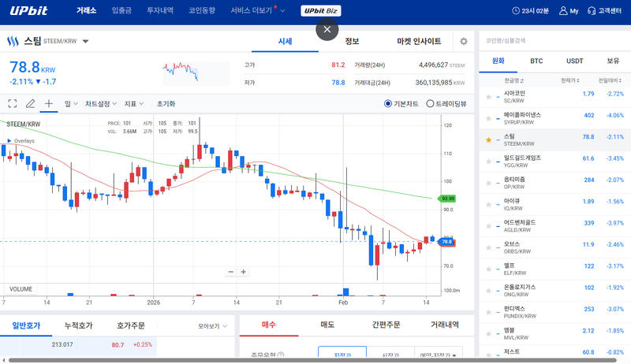This screenshot has width=631, height=364.
Task: Open the 일 time interval dropdown
Action: point(70,103)
